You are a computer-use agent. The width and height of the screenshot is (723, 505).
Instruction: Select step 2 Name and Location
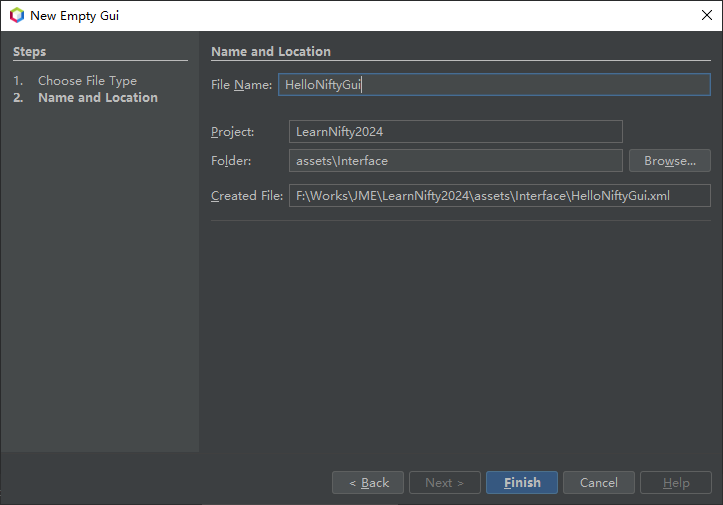coord(97,98)
